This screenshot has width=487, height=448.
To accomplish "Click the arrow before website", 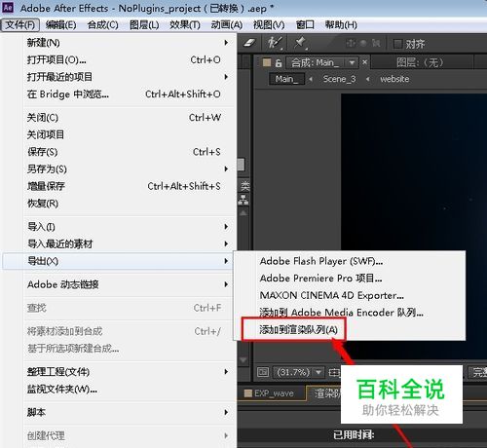I will click(x=368, y=79).
